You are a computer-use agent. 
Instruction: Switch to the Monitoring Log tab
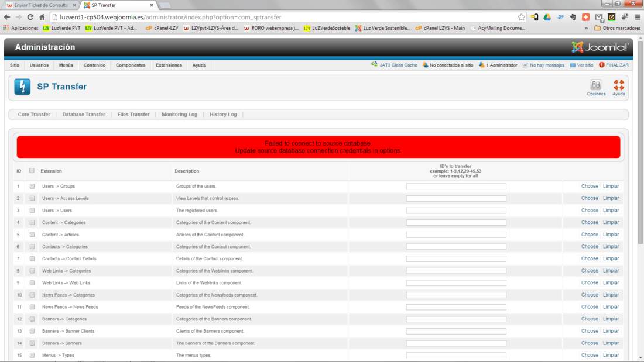(180, 115)
